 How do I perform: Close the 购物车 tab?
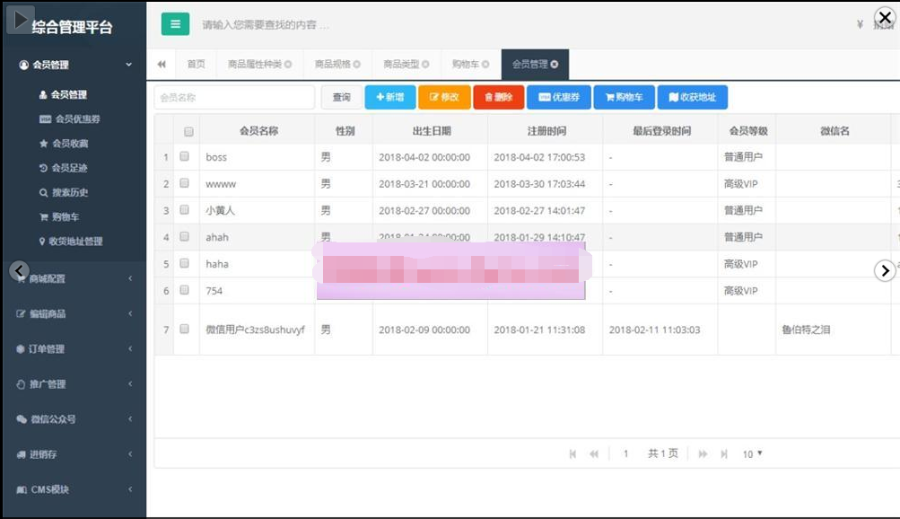tap(486, 64)
